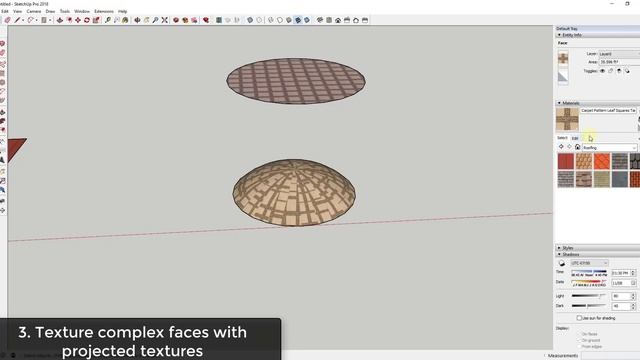Adjust the shadow Light slider
This screenshot has height=360, width=640.
tap(589, 296)
